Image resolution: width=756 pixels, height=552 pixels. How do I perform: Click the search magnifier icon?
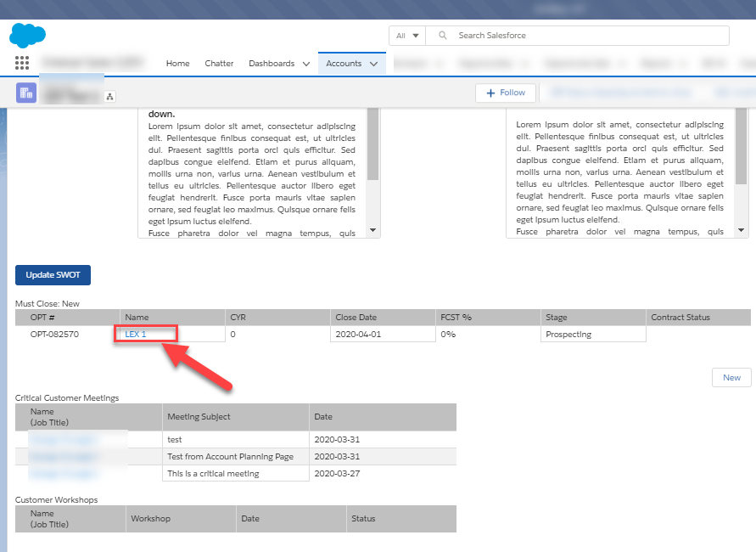click(442, 36)
